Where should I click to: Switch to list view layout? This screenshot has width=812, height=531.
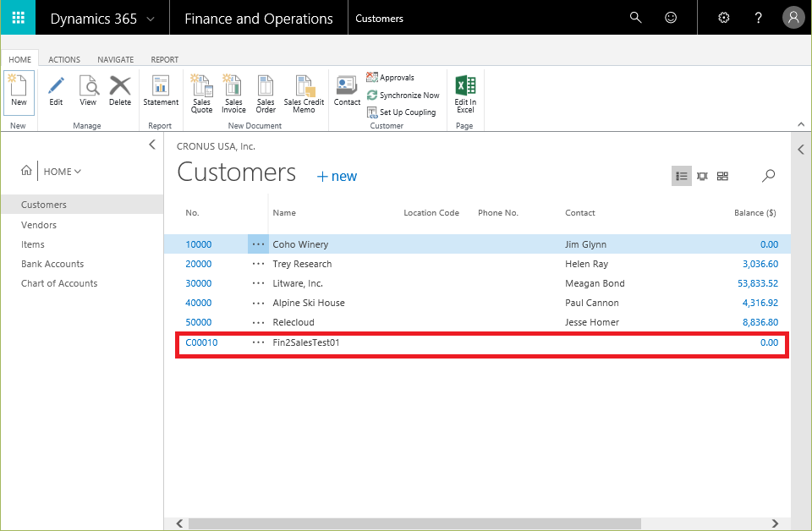(682, 176)
